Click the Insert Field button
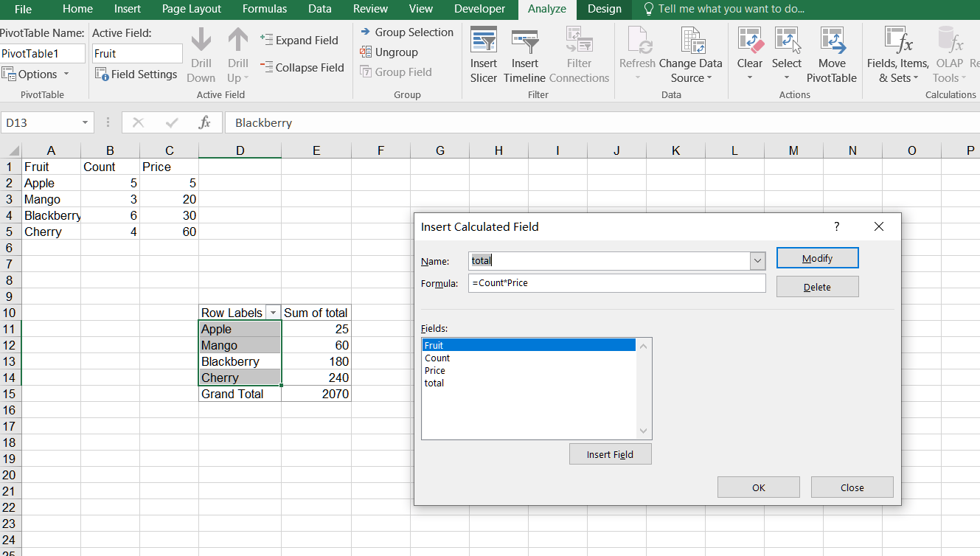 click(610, 454)
